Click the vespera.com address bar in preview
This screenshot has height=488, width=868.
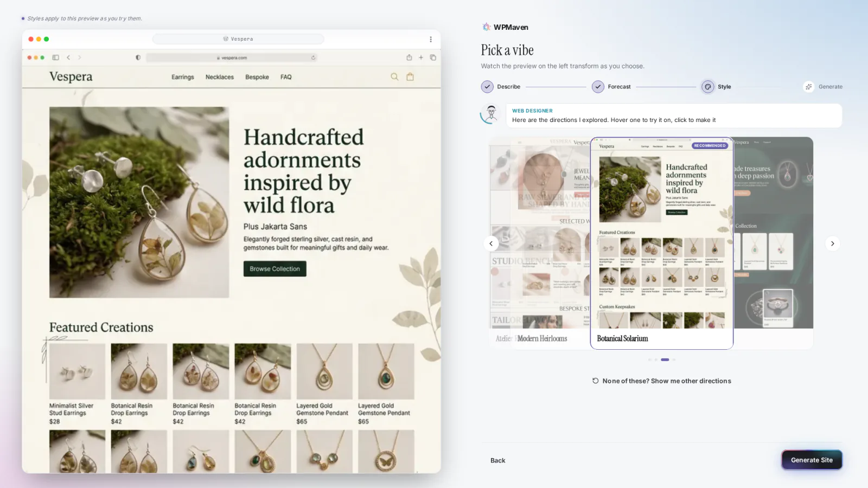(232, 57)
